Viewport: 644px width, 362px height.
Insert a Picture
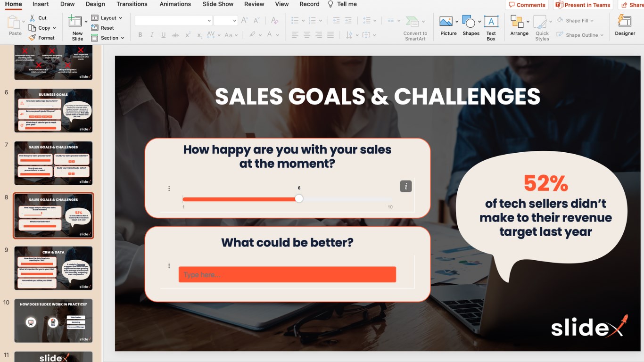click(x=448, y=26)
